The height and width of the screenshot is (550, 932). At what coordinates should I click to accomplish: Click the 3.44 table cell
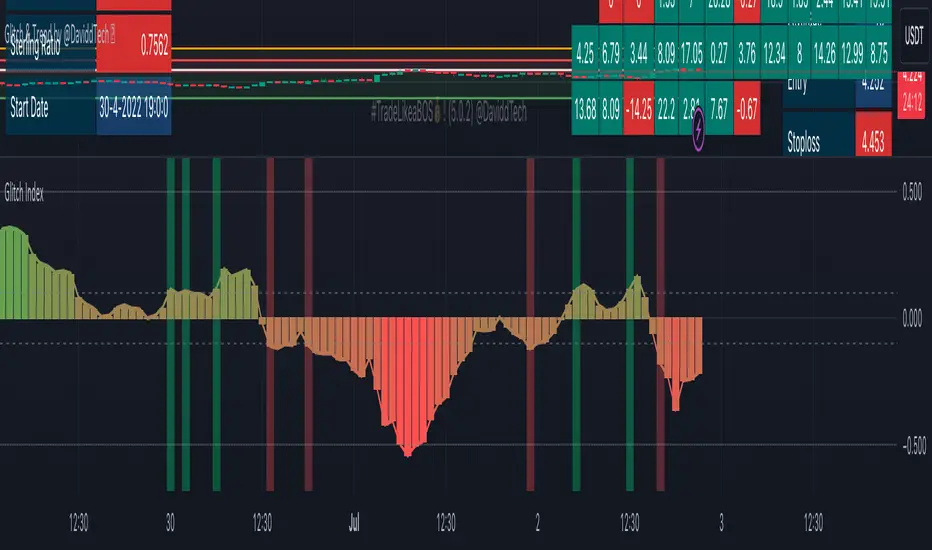(639, 54)
